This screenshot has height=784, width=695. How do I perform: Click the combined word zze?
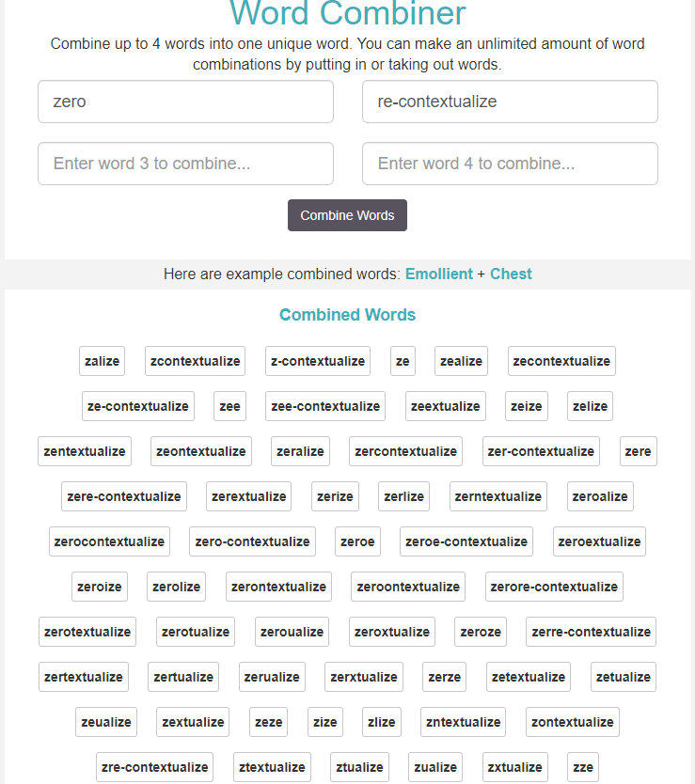click(x=583, y=767)
